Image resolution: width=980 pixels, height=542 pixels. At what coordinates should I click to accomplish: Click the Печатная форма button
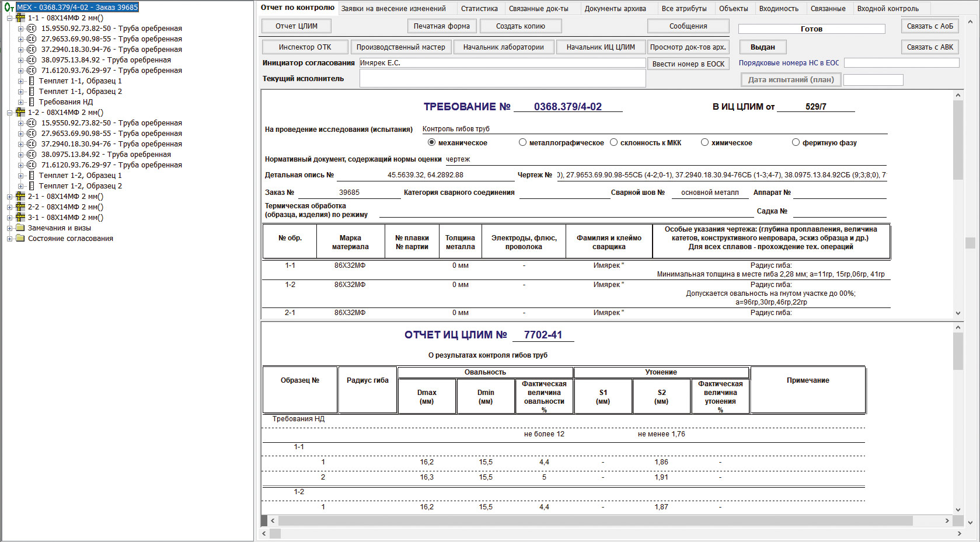(x=441, y=26)
